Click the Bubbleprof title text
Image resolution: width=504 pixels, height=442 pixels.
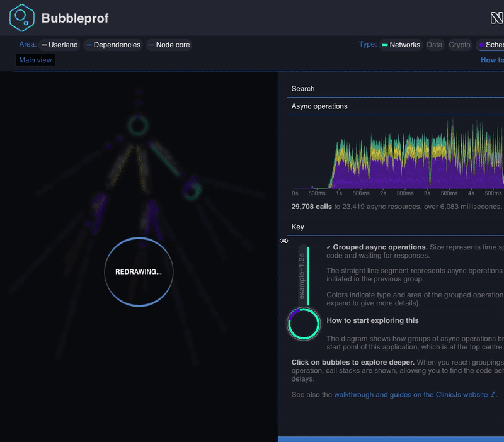tap(75, 18)
